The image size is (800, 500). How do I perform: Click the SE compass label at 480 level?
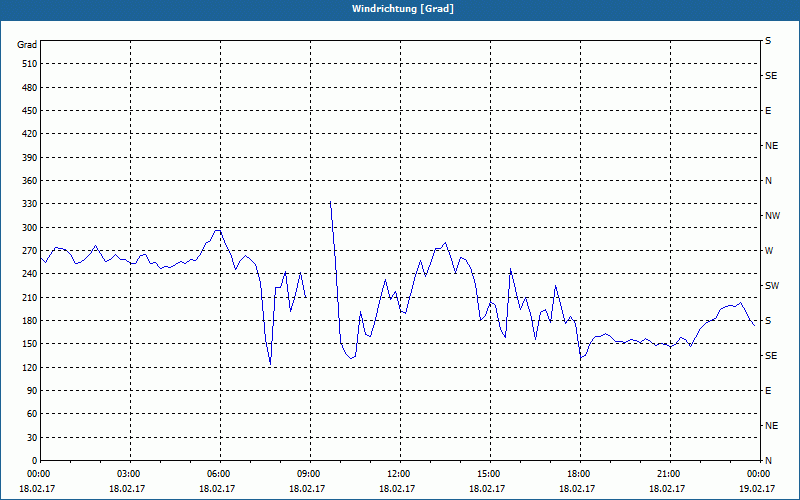click(x=771, y=76)
